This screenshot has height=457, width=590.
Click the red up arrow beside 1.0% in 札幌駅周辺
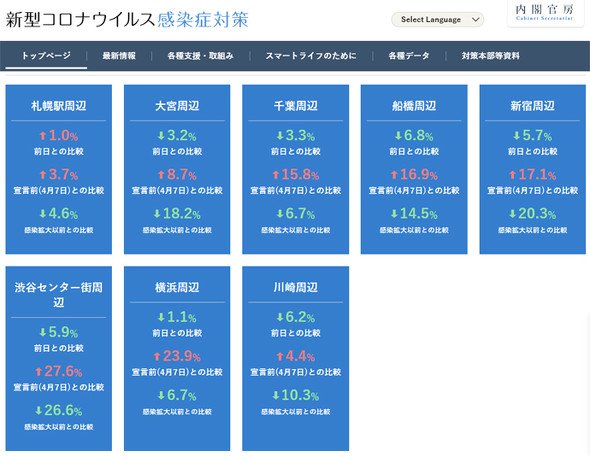point(43,135)
